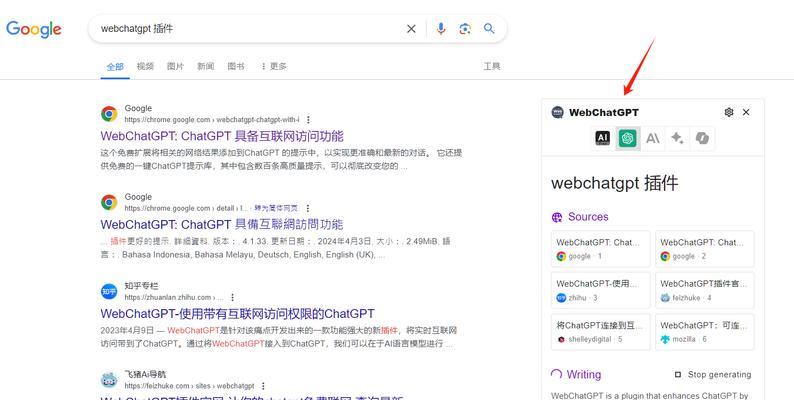Open WebChatGPT settings gear icon
This screenshot has height=400, width=794.
[729, 112]
